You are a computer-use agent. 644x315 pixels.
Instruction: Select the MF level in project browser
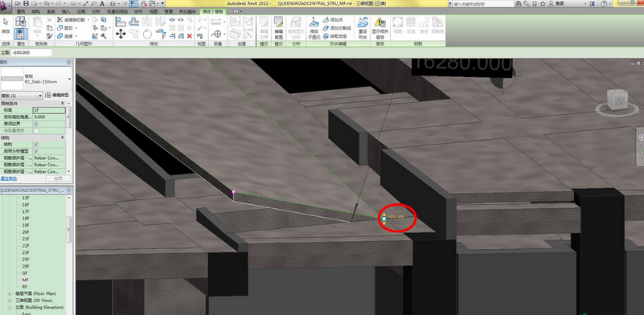coord(25,280)
